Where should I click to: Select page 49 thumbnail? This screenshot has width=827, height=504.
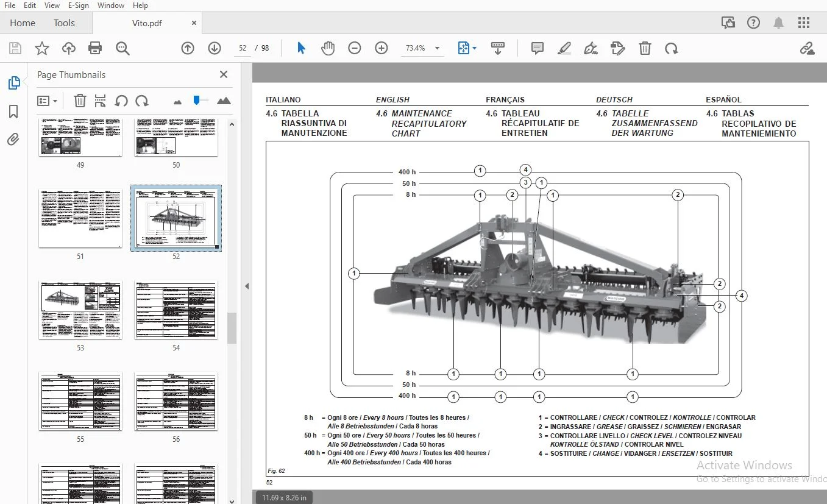80,138
